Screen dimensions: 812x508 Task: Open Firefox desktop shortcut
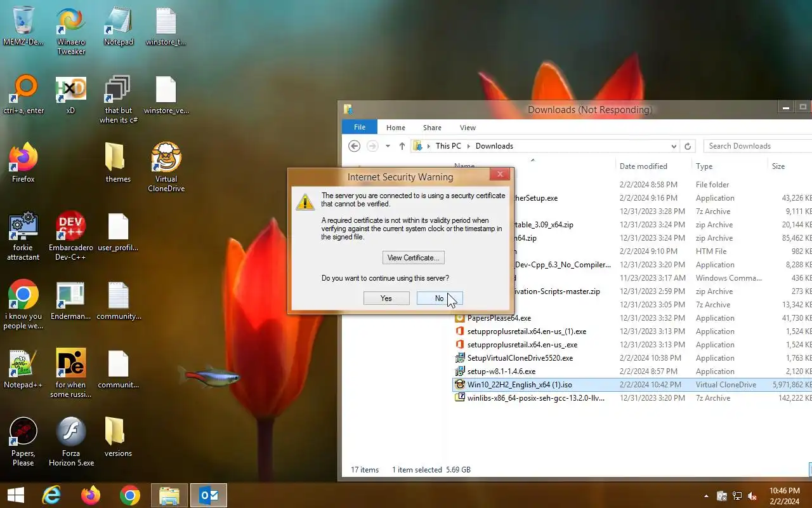coord(23,163)
